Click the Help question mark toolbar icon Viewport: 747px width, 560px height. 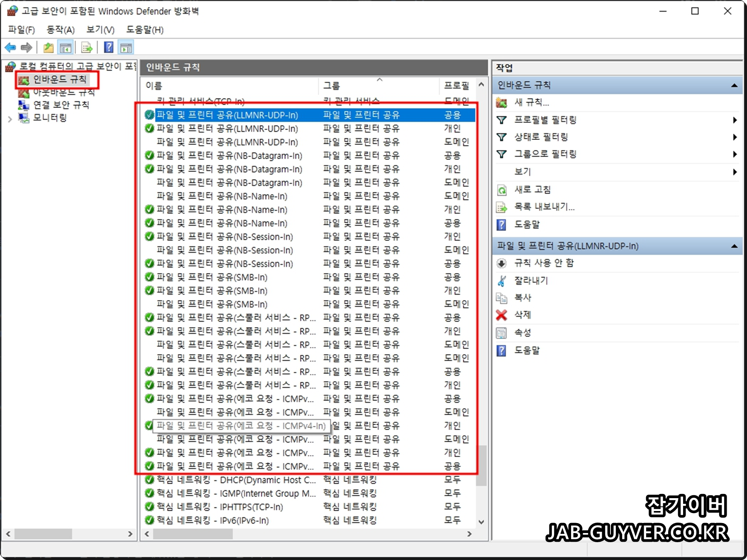pyautogui.click(x=107, y=47)
